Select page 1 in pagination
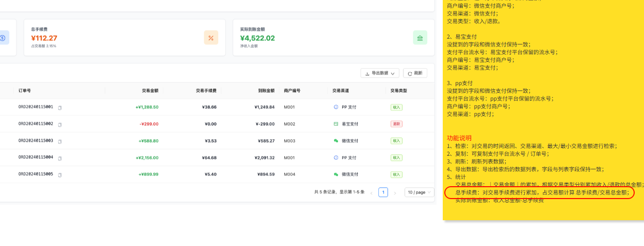The width and height of the screenshot is (644, 246). [383, 192]
